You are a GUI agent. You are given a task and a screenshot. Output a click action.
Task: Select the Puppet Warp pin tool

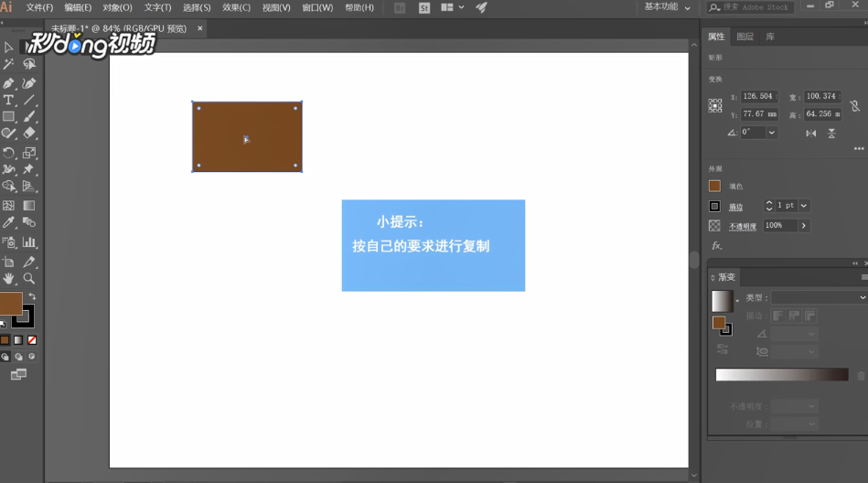coord(29,169)
